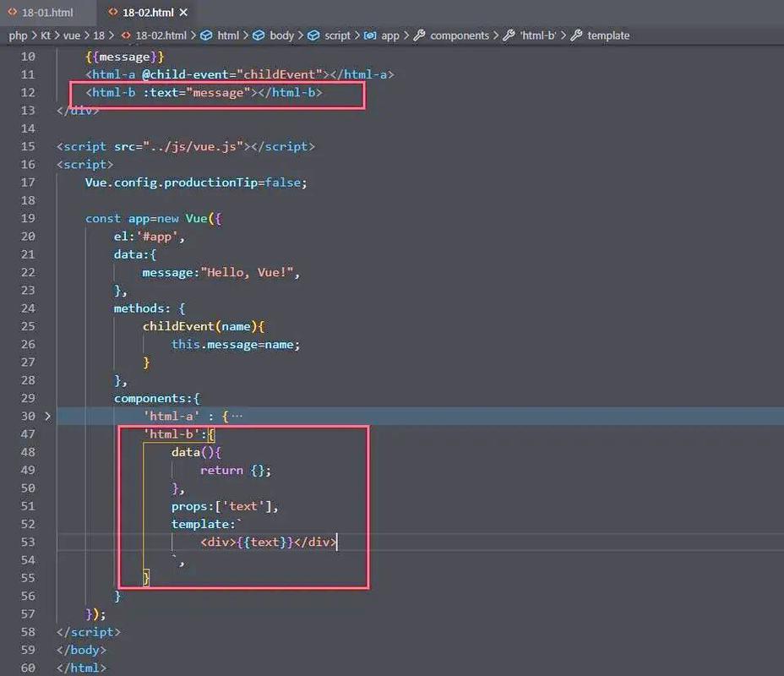
Task: Open the Kt breadcrumb folder
Action: [46, 35]
